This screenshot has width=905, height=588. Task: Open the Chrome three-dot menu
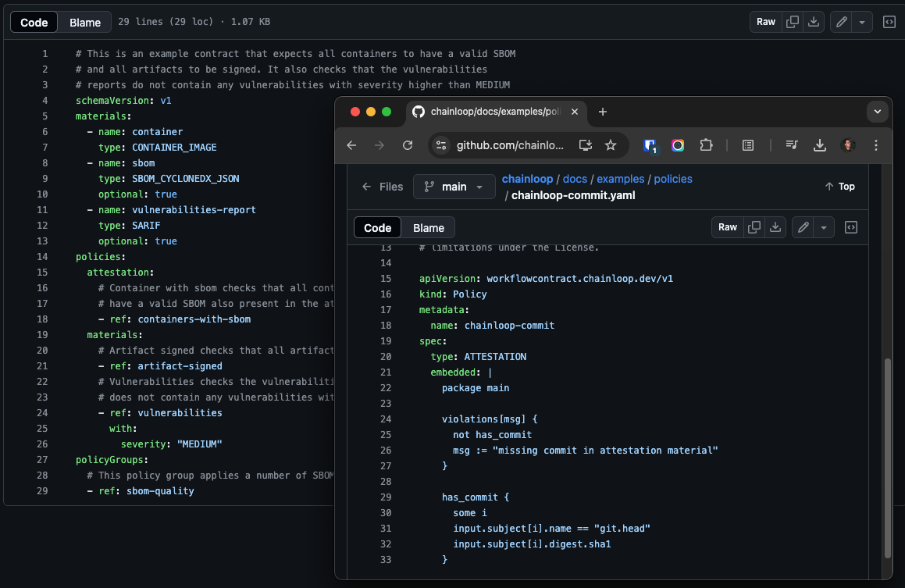click(876, 145)
